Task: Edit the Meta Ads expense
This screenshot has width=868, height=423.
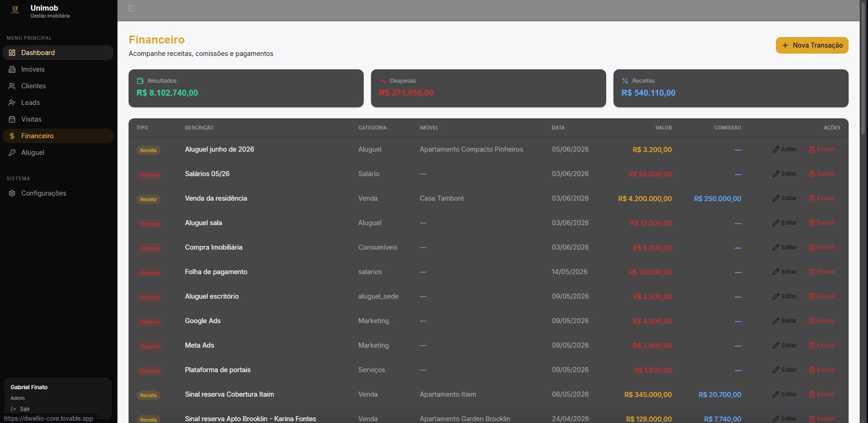Action: click(785, 345)
